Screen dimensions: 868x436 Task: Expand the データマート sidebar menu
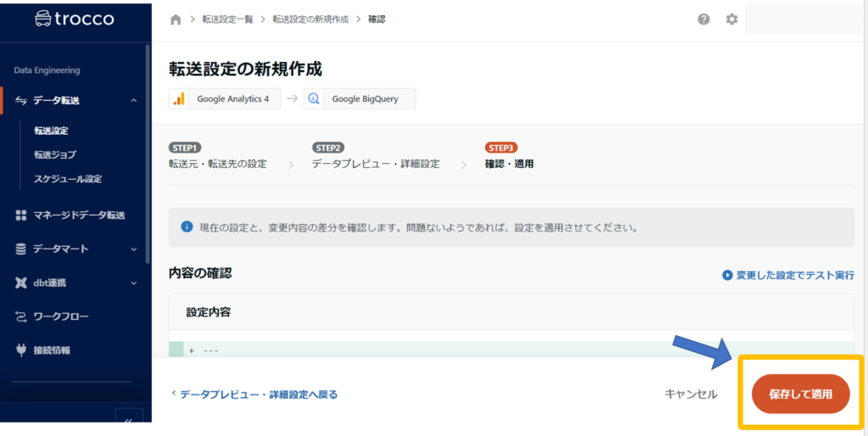point(133,249)
